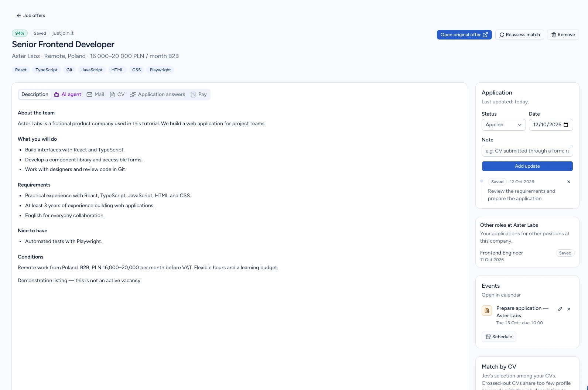Click the TypeScript skill tag
The image size is (588, 390).
pyautogui.click(x=47, y=70)
